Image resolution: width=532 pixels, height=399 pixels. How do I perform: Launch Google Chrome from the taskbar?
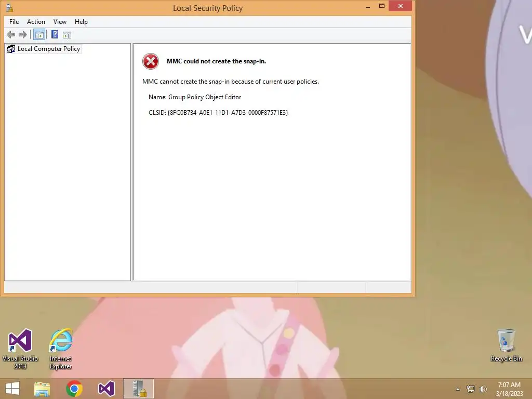pos(74,389)
